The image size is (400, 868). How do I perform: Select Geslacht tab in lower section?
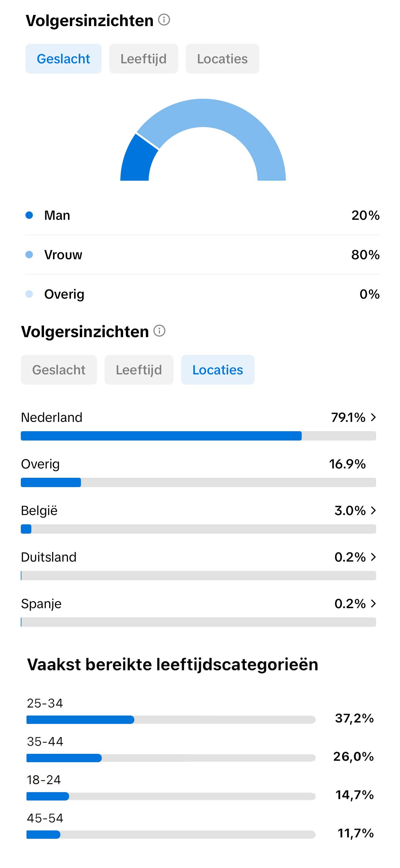click(59, 370)
